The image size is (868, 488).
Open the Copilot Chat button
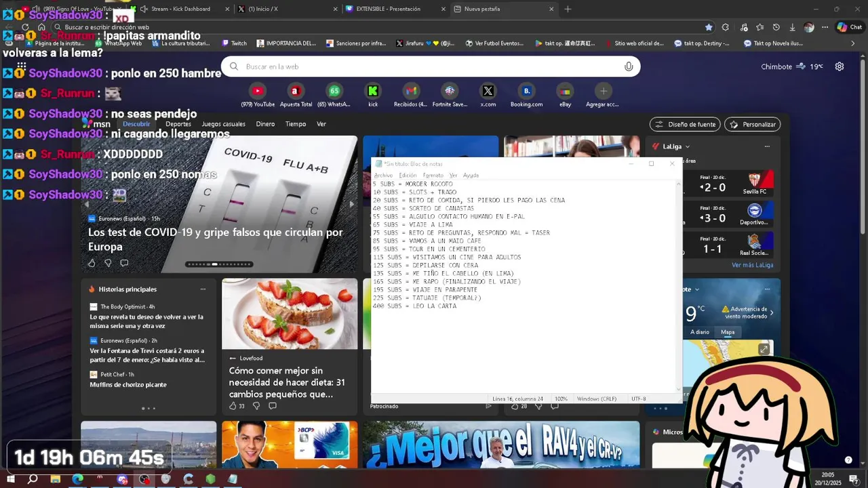850,27
